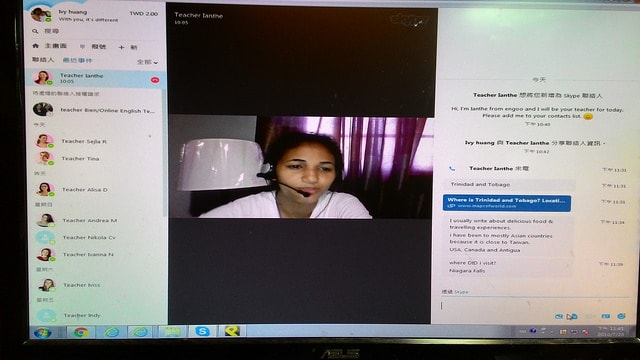
Task: Switch to the contacts list tab
Action: click(x=43, y=60)
